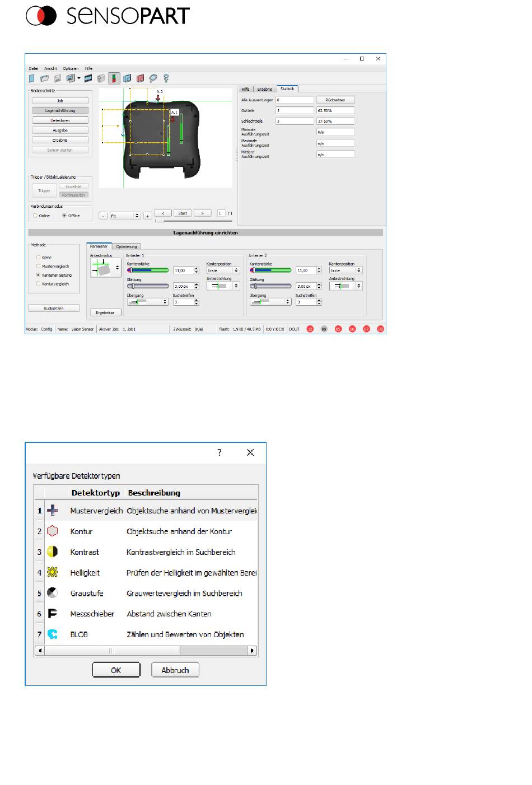Screen dimensions: 532x785
Task: Click the magnifier toolbar icon
Action: click(x=153, y=78)
